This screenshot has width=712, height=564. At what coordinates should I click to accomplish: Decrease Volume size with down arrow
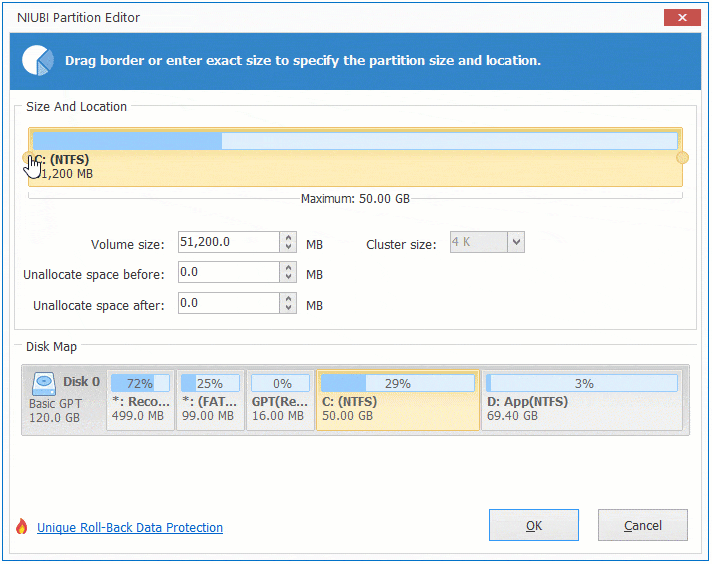(288, 247)
